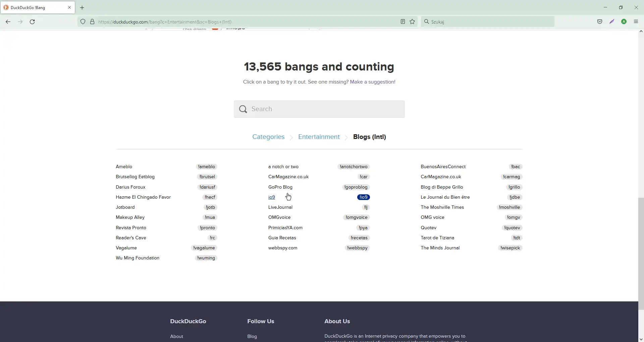Click the vertical scrollbar thumb
The image size is (644, 342).
(x=641, y=254)
